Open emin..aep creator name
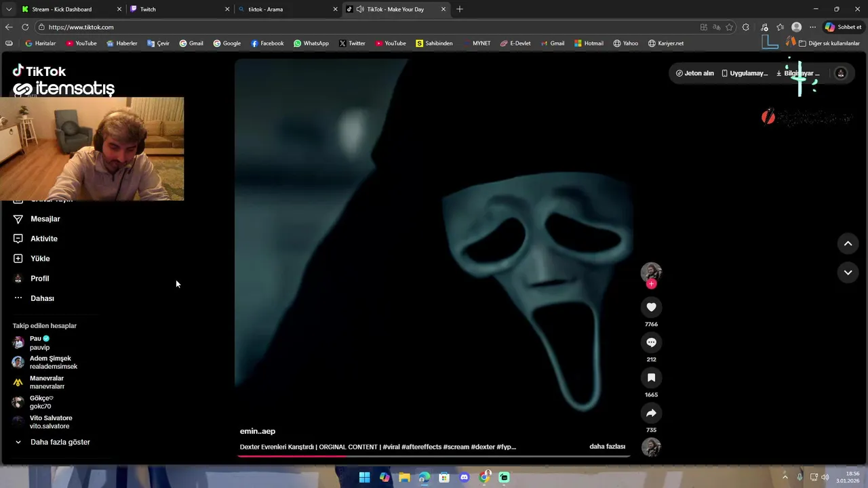868x488 pixels. tap(258, 431)
